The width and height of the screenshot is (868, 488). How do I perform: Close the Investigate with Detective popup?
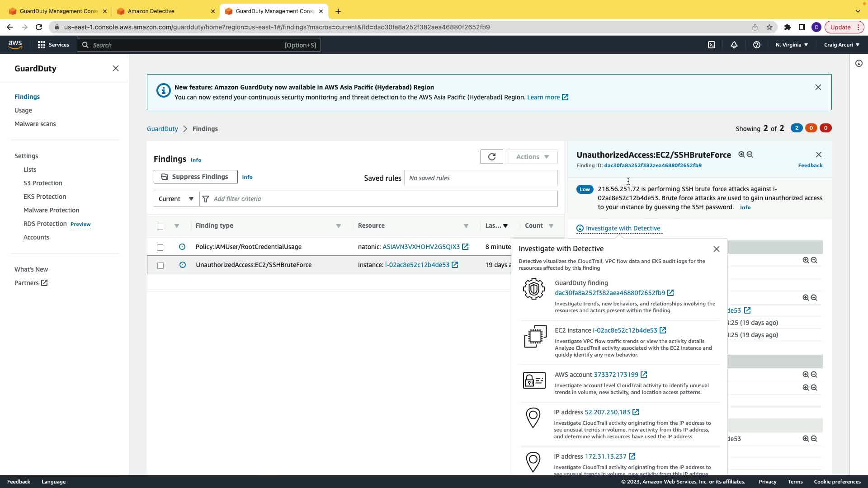tap(716, 249)
